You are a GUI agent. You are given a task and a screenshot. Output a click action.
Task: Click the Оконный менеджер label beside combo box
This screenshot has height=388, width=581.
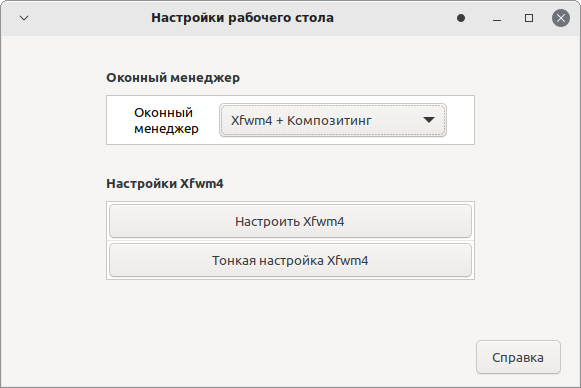click(x=166, y=120)
